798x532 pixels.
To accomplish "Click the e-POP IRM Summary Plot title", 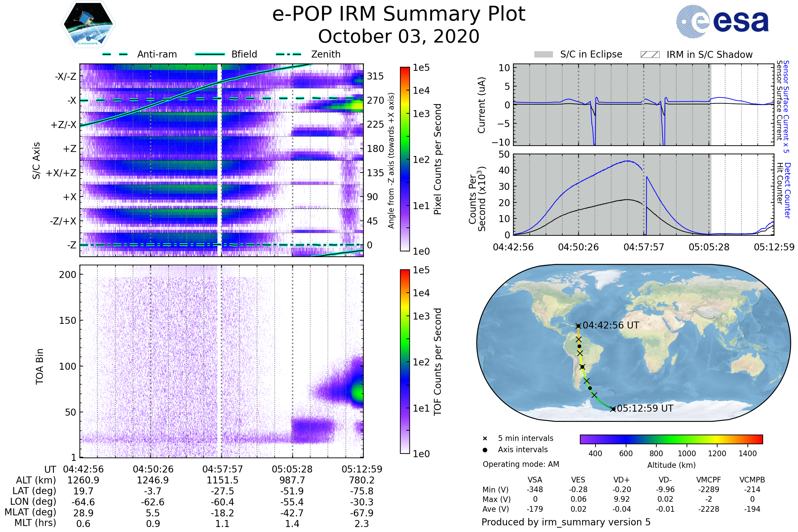I will (x=399, y=14).
